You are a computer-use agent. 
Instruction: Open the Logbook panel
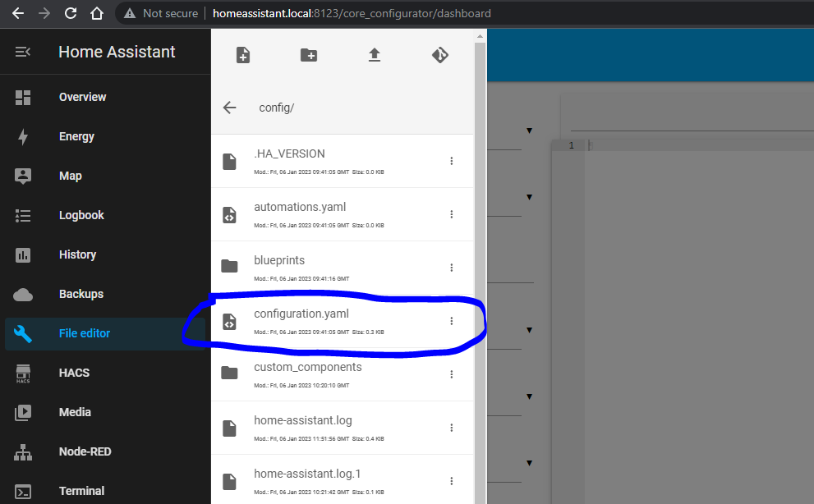point(105,215)
